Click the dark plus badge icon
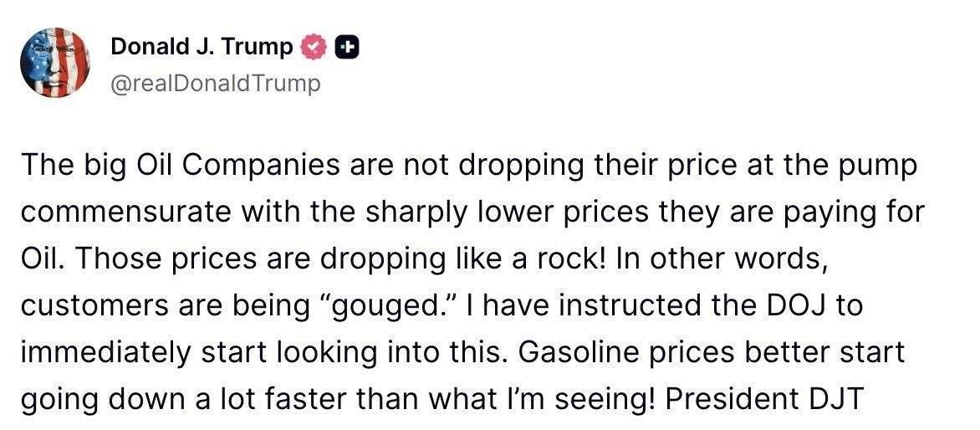 click(348, 49)
